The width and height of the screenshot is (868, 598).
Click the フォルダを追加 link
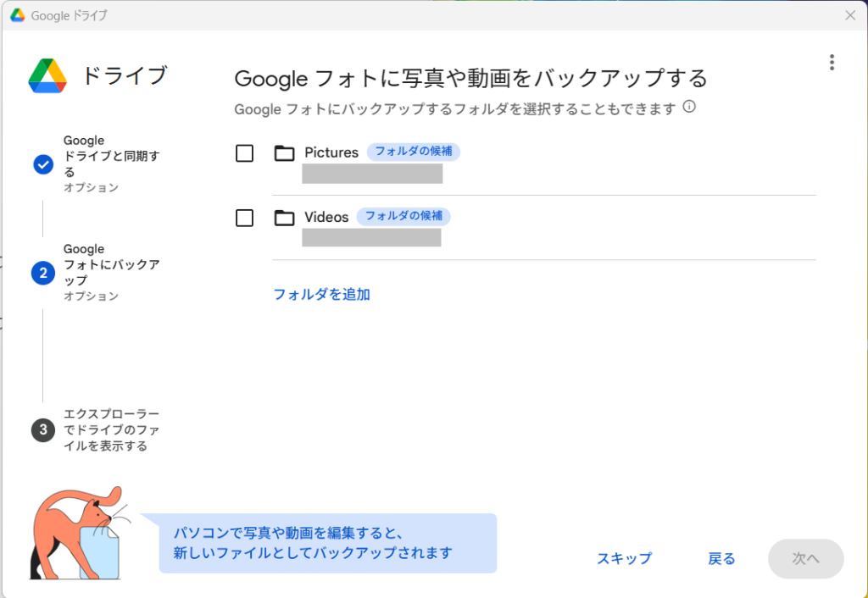click(321, 295)
